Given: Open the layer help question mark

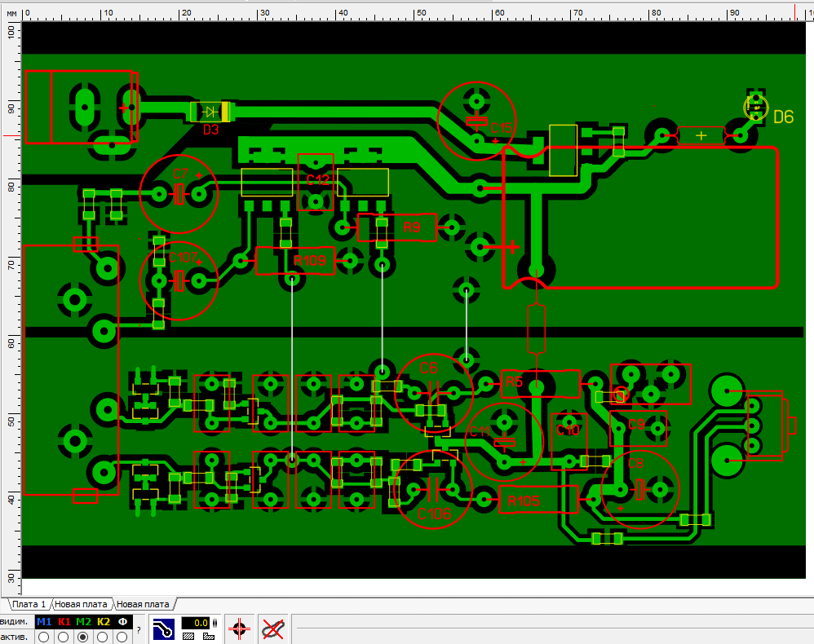Looking at the screenshot, I should [139, 630].
